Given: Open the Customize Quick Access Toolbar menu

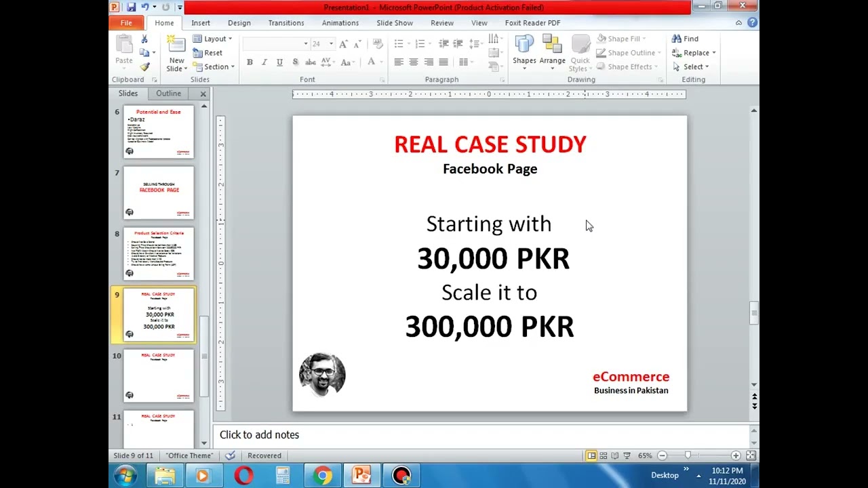Looking at the screenshot, I should click(x=180, y=7).
